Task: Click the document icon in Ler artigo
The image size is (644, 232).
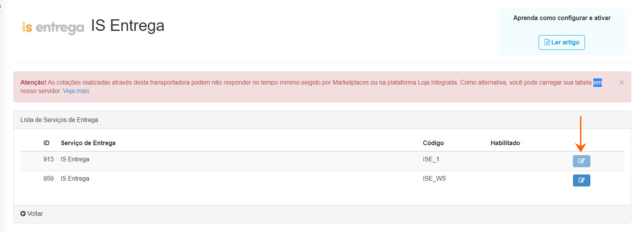Action: point(547,42)
